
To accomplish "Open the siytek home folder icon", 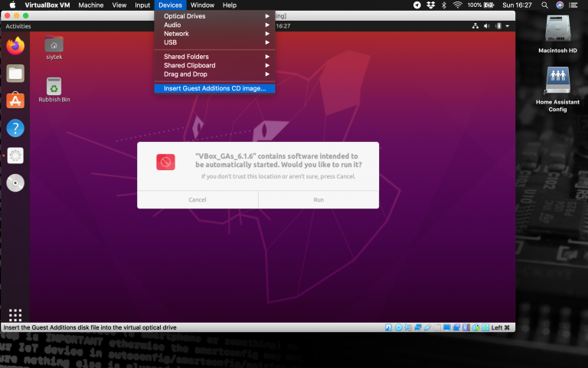I will [x=54, y=48].
